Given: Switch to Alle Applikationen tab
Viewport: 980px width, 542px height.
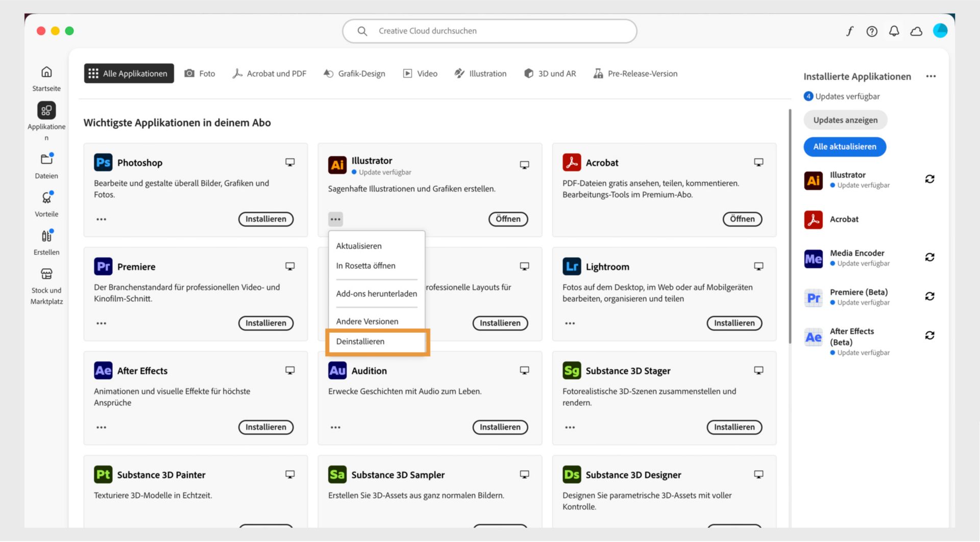Looking at the screenshot, I should (x=129, y=73).
